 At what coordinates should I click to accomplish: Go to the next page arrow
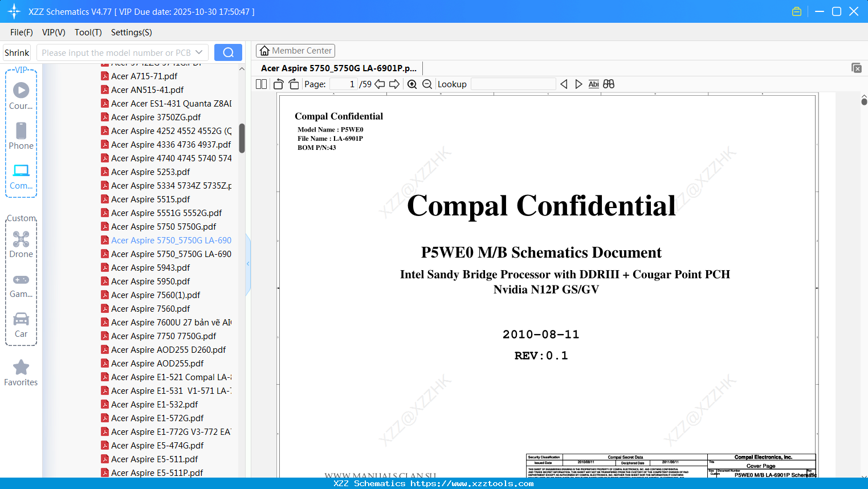394,84
